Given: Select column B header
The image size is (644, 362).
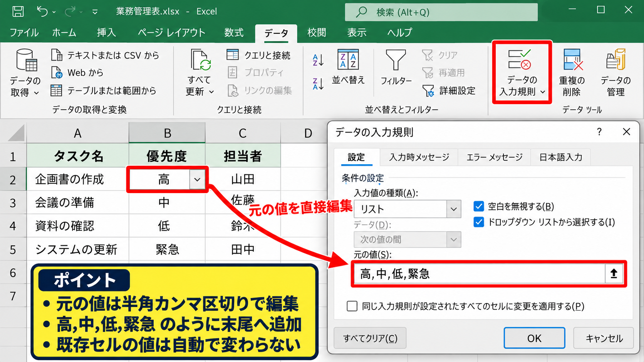Looking at the screenshot, I should coord(167,133).
